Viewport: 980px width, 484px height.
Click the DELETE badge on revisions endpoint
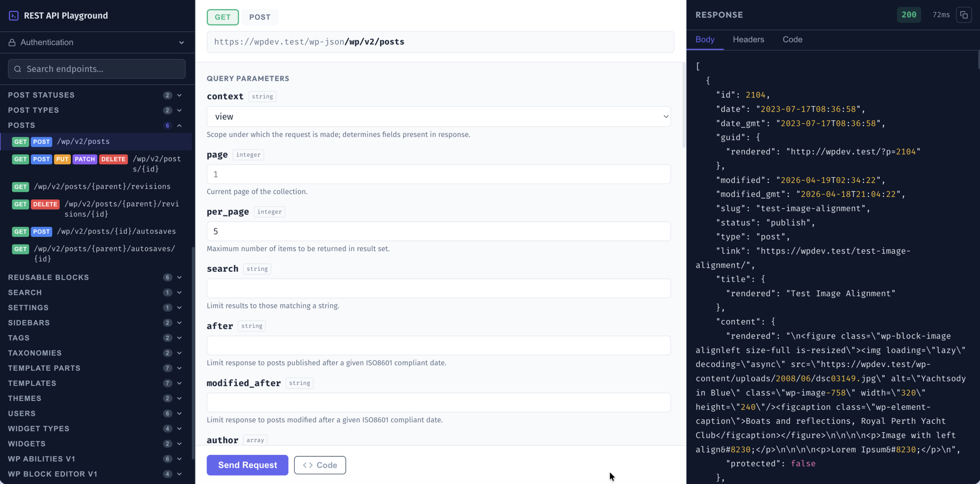pos(45,204)
